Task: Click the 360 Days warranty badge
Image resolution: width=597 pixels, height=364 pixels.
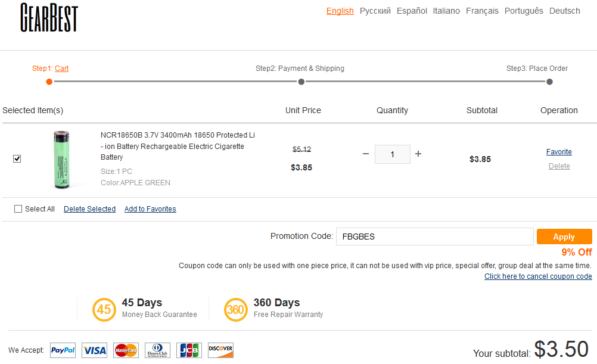Action: pos(235,309)
